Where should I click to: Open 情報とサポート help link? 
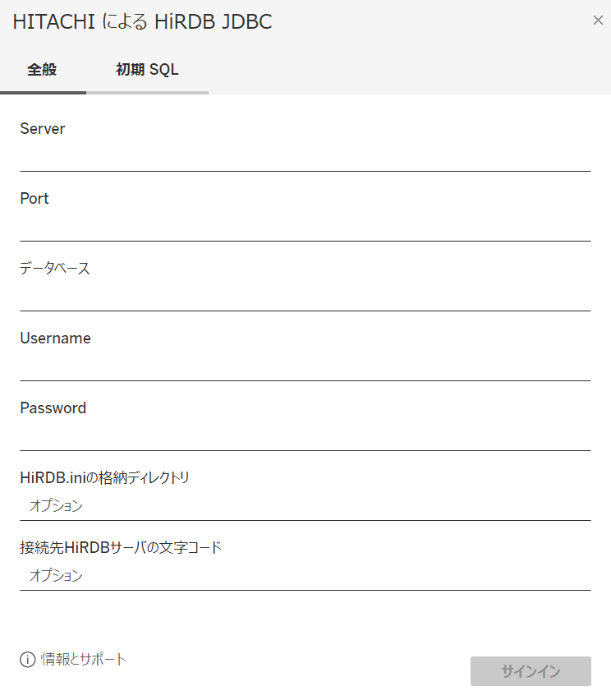tap(81, 659)
